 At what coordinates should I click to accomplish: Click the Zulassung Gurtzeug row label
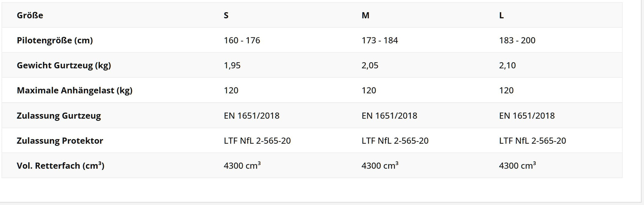pos(59,116)
